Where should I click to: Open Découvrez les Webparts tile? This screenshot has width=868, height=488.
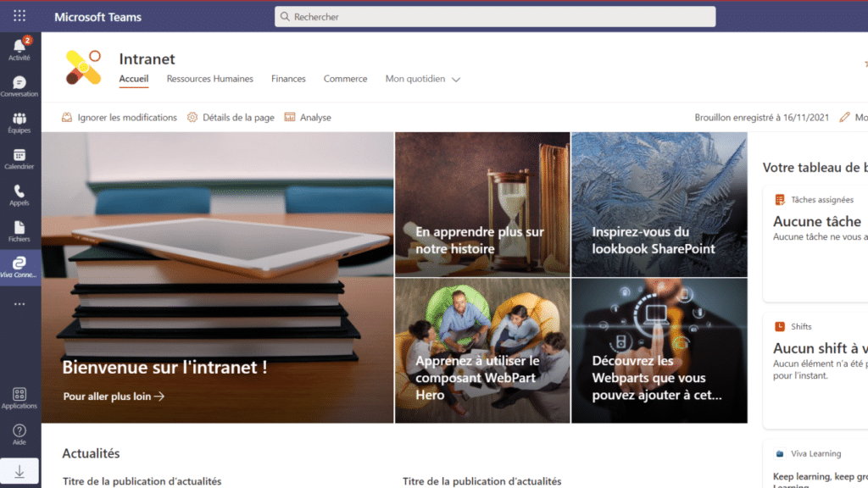tap(659, 351)
